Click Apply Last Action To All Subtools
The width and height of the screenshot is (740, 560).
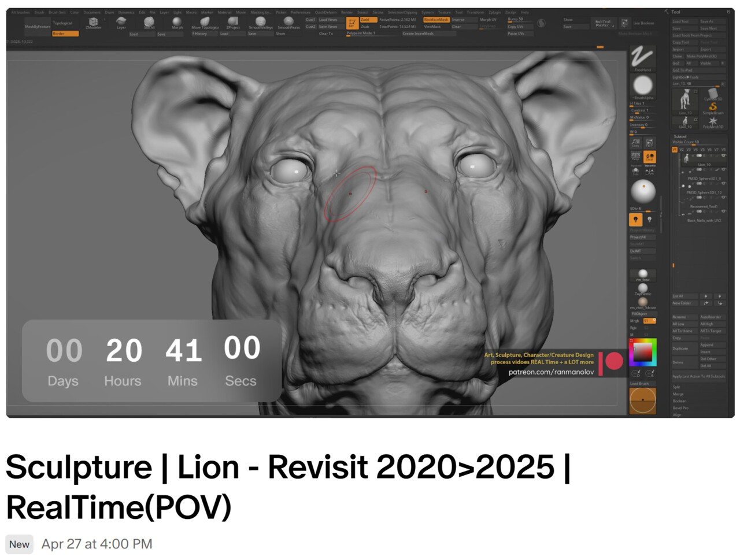tap(698, 376)
